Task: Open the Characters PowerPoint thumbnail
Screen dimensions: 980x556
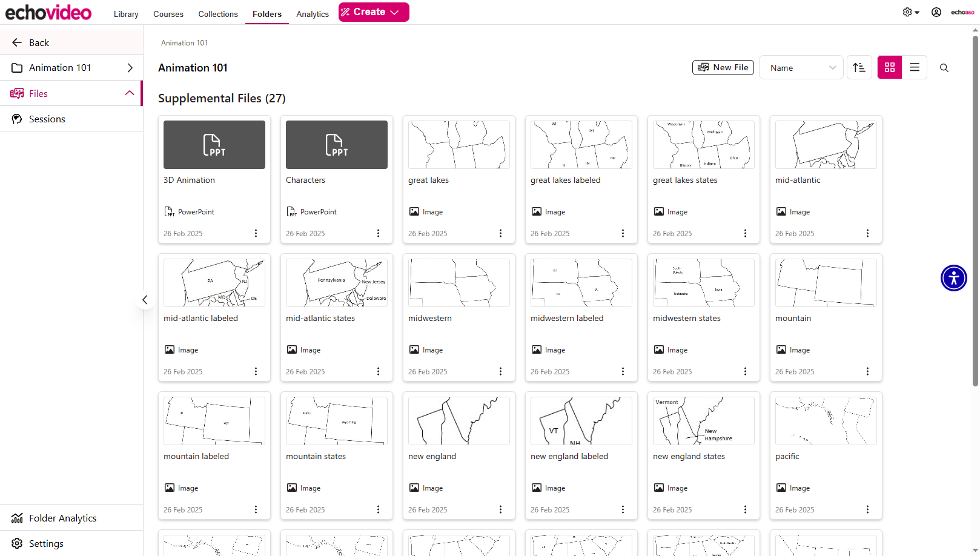Action: (x=337, y=145)
